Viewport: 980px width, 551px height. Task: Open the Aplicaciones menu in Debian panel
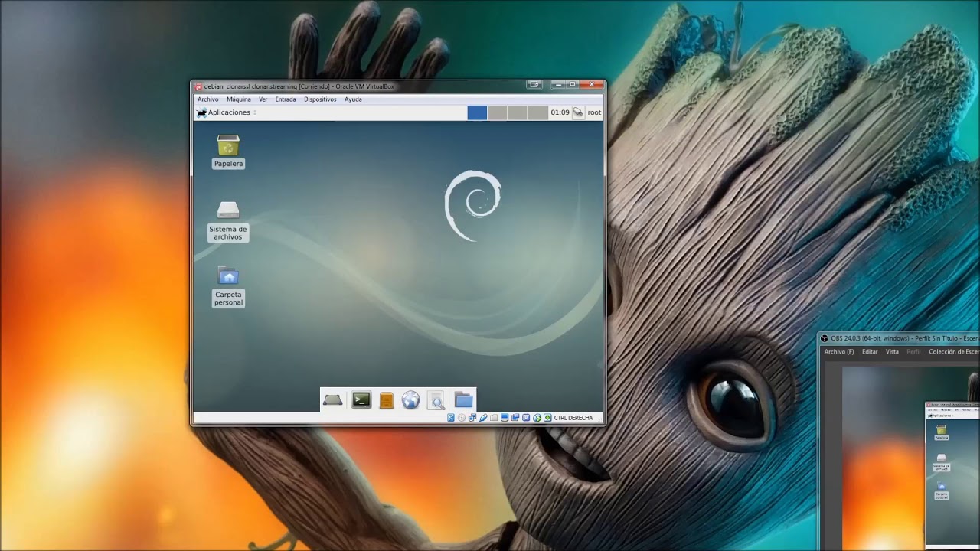point(229,112)
